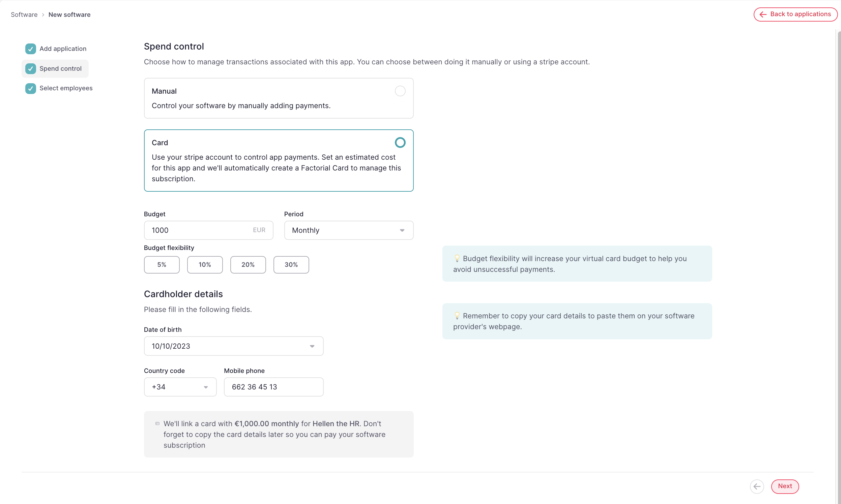Open the Date of birth picker
This screenshot has width=841, height=504.
pos(234,346)
